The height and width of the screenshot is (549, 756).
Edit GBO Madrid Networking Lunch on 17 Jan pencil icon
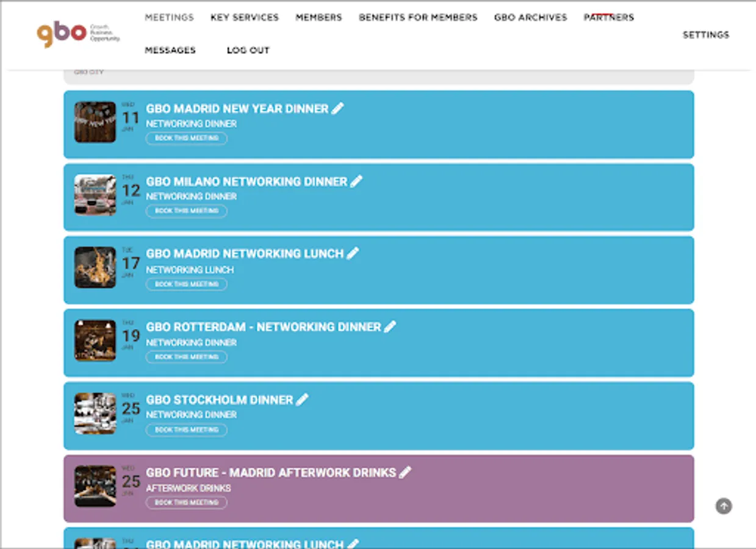[353, 253]
